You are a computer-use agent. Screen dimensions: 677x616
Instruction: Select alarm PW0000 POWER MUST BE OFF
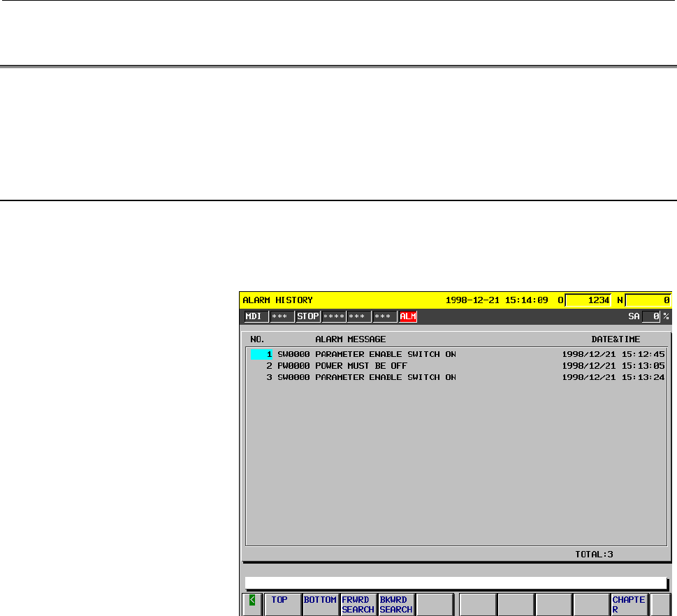click(x=457, y=366)
